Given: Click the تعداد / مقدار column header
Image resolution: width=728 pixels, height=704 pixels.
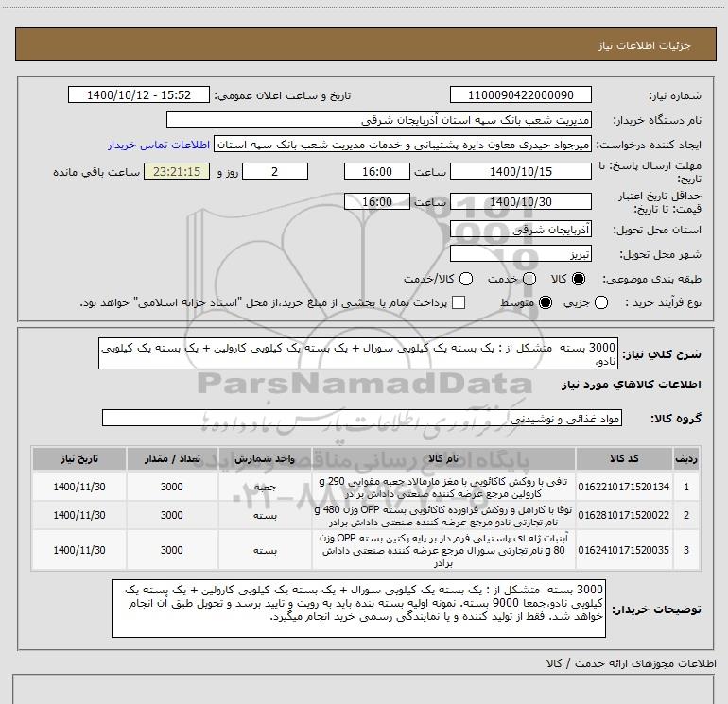Looking at the screenshot, I should (172, 459).
